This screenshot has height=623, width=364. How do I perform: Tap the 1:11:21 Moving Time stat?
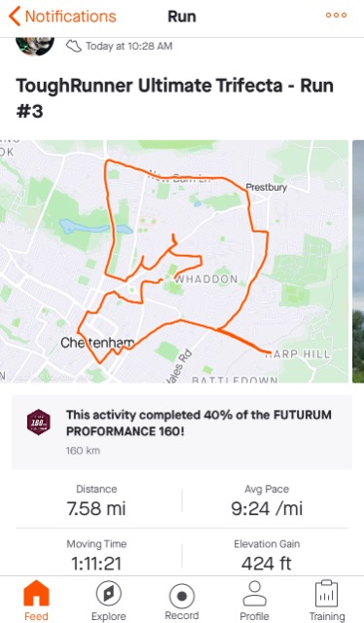(96, 556)
